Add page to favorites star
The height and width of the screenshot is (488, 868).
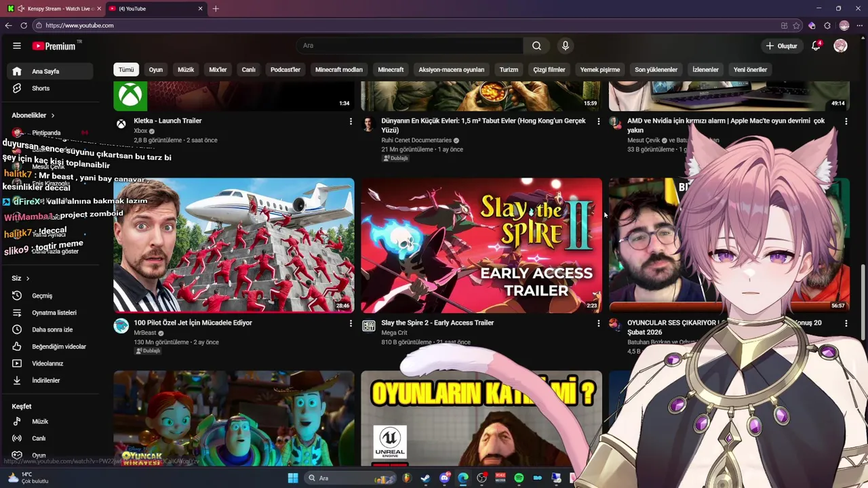tap(796, 25)
